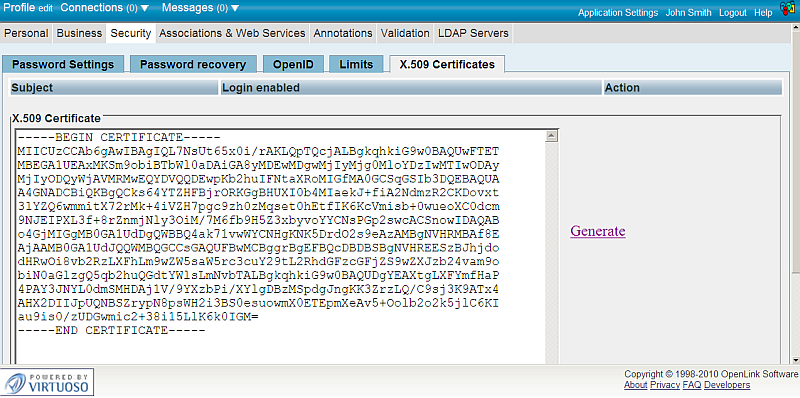The image size is (800, 398).
Task: Click the certificate textarea scrollbar track
Action: [x=551, y=253]
